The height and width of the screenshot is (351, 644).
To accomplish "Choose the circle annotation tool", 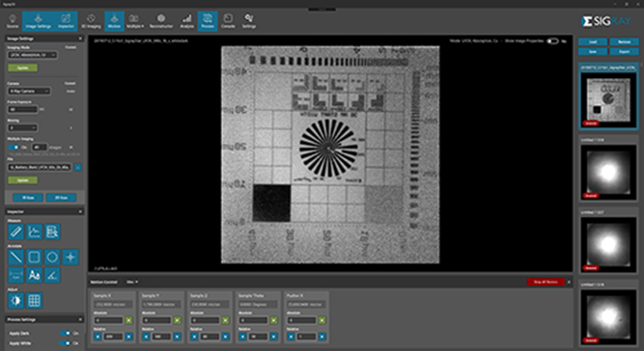I will 52,257.
